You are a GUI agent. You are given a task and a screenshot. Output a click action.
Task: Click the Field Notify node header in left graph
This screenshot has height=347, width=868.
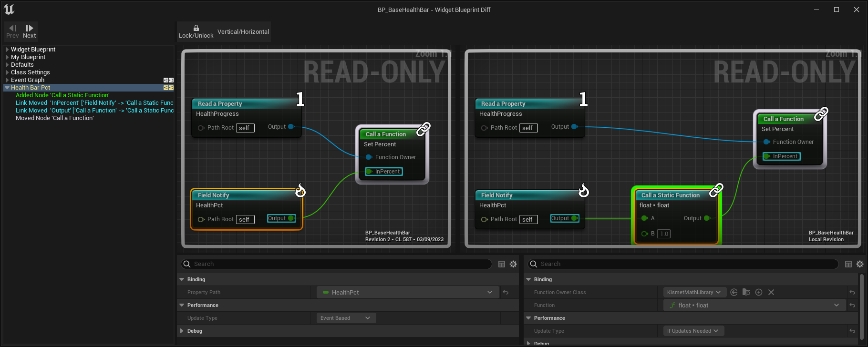click(x=246, y=195)
